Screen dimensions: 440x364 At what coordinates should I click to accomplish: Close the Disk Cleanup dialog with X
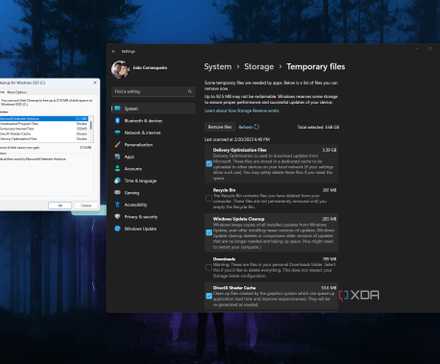pos(95,82)
